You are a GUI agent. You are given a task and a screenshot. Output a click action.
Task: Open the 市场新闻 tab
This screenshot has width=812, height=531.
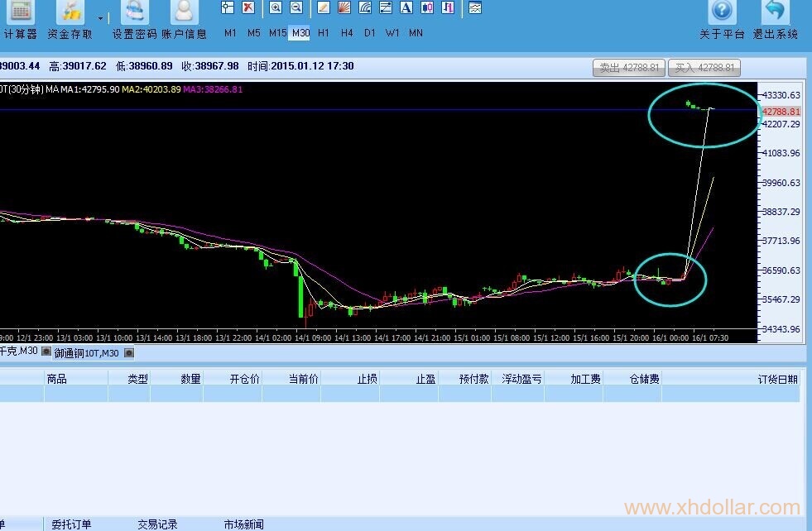[x=243, y=524]
